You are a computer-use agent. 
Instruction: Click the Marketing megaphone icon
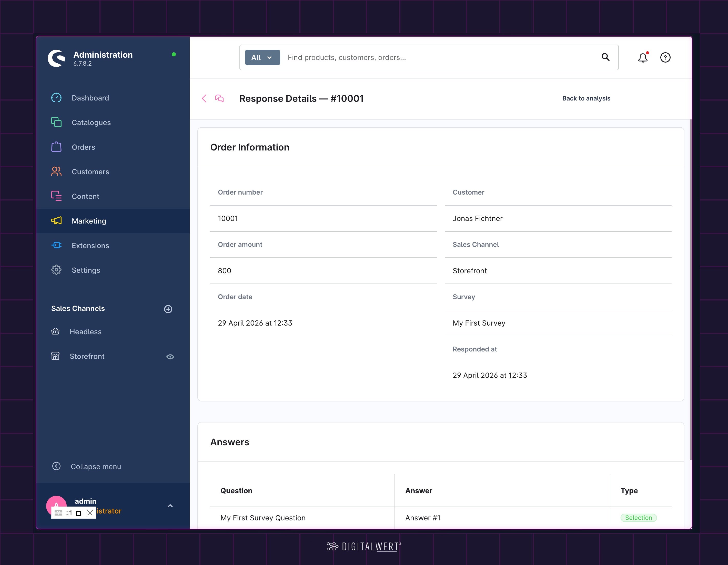56,221
